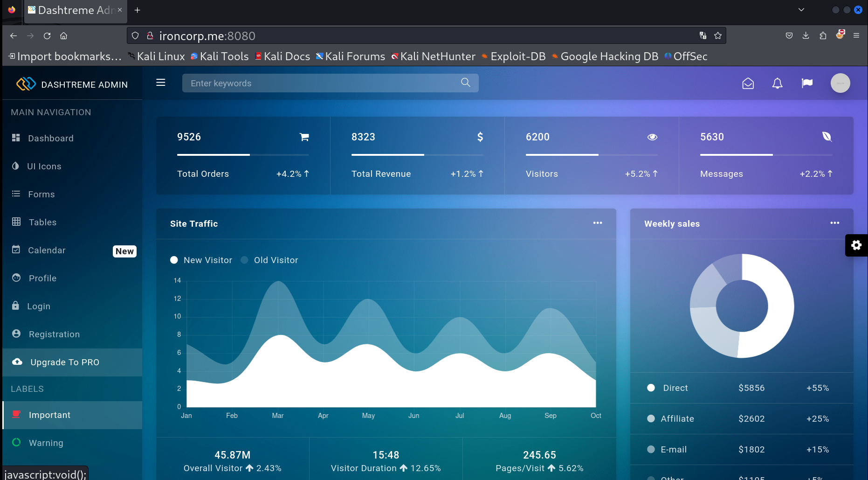The image size is (868, 480).
Task: Open the Firefox downloads icon
Action: click(x=806, y=35)
